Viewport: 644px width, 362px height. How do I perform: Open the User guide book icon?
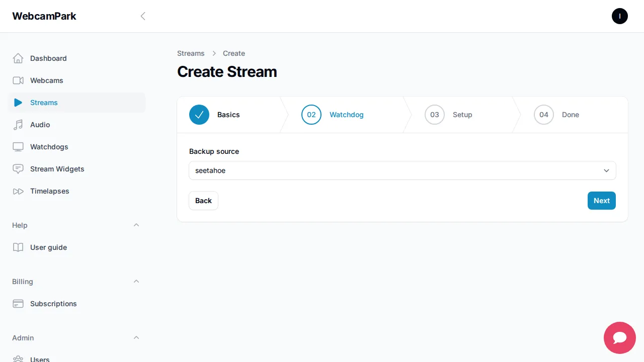coord(18,247)
